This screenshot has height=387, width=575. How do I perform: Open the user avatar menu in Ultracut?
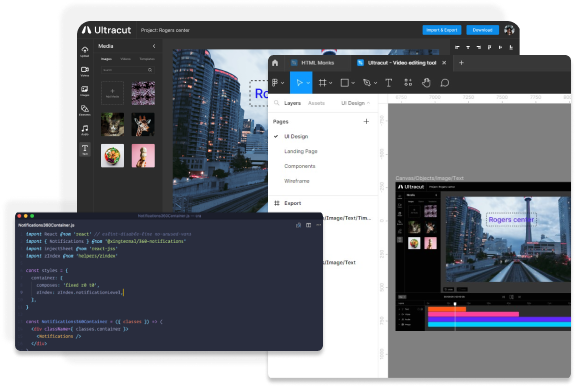509,30
